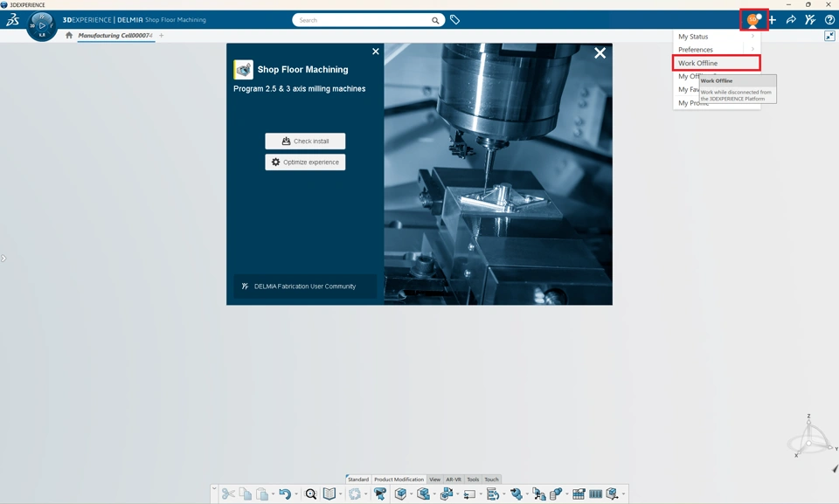This screenshot has height=504, width=839.
Task: Select Work Offline menu item
Action: 717,63
